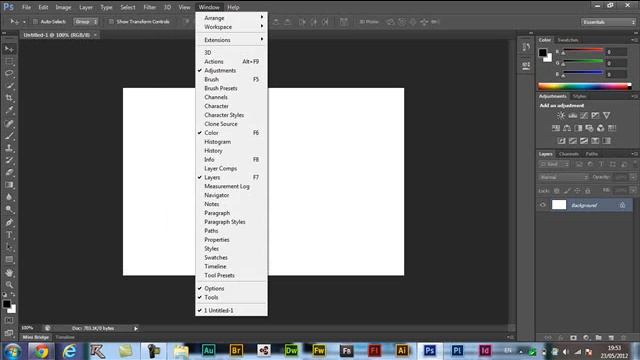The width and height of the screenshot is (640, 360).
Task: Hide the Background layer with eye icon
Action: click(543, 205)
